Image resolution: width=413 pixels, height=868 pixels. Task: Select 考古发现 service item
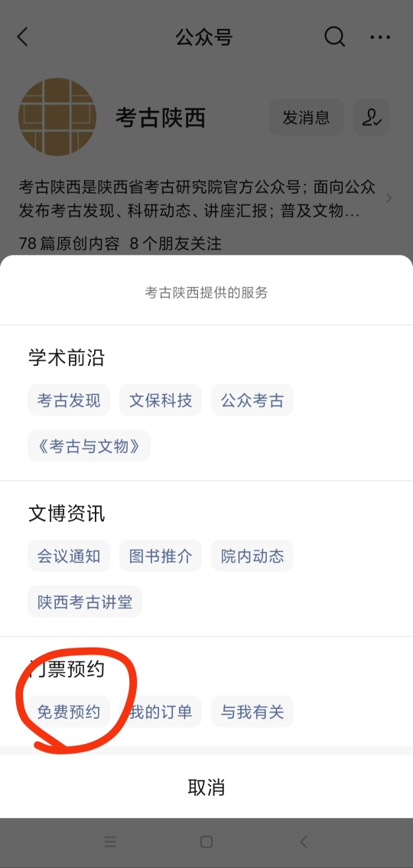(x=69, y=400)
